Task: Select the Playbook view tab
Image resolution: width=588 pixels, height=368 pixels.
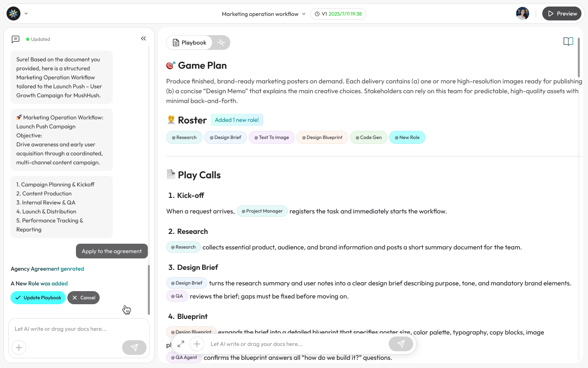Action: (189, 43)
